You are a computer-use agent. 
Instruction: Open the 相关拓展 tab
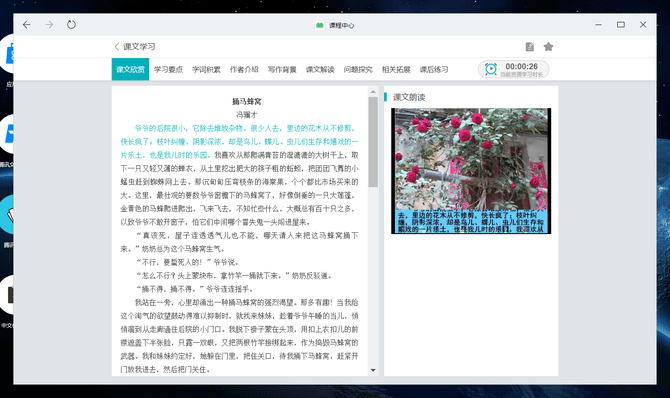(396, 69)
